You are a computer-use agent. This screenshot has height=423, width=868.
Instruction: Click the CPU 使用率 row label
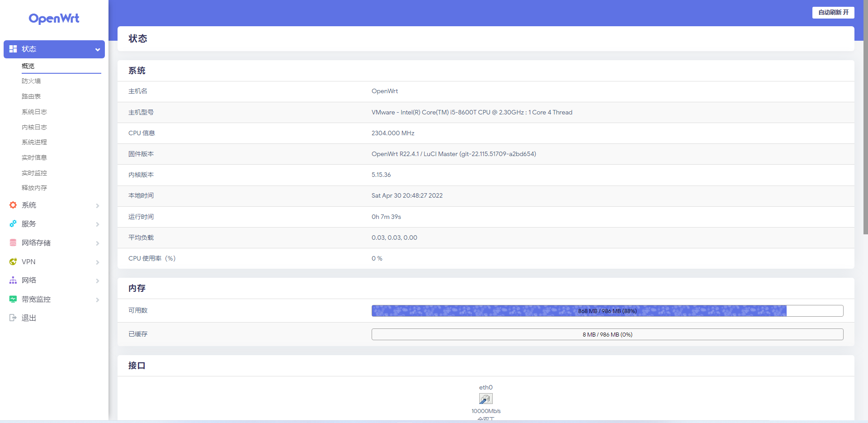pyautogui.click(x=152, y=259)
